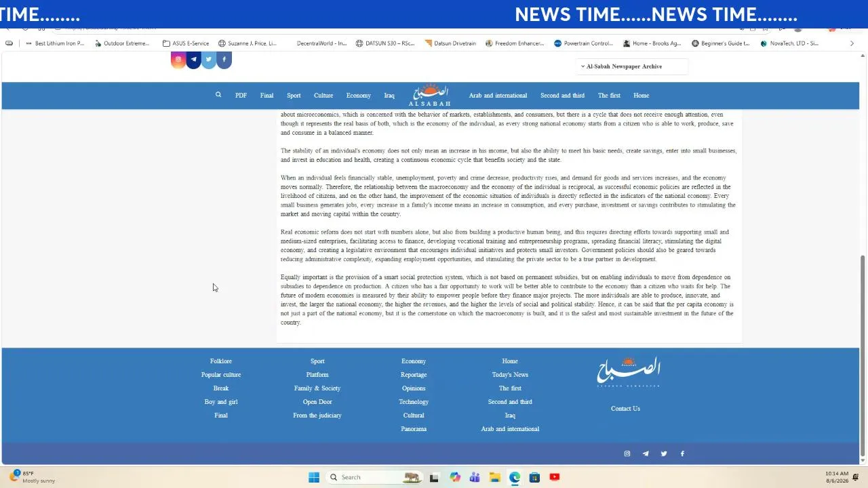Open Telegram icon in the page header

click(x=193, y=60)
